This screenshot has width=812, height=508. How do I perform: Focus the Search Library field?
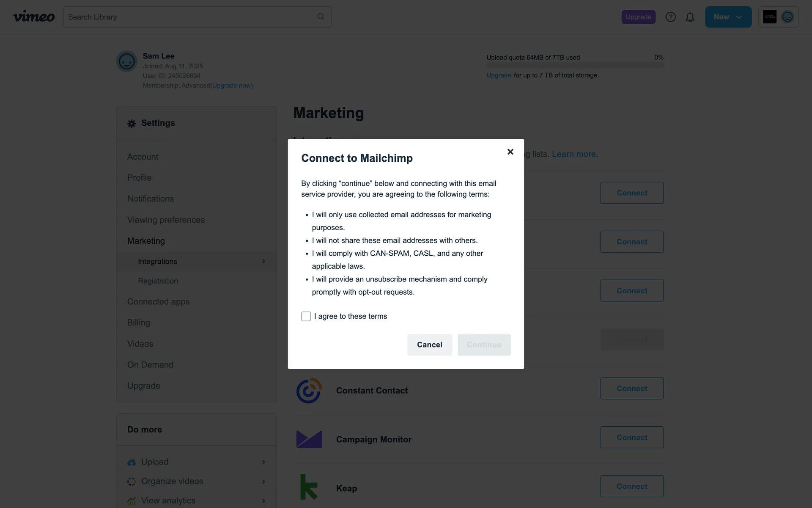pyautogui.click(x=190, y=17)
